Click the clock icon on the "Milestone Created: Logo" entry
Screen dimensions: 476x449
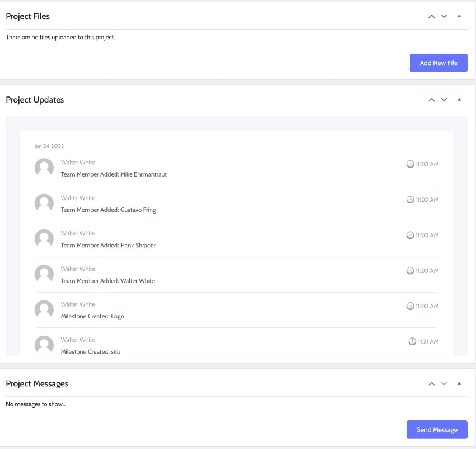click(410, 305)
